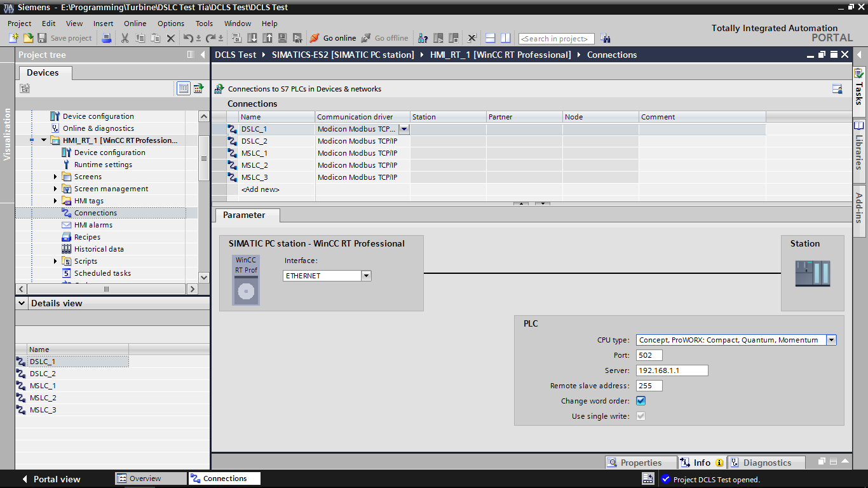Open the Project menu
Viewport: 868px width, 488px height.
tap(20, 24)
